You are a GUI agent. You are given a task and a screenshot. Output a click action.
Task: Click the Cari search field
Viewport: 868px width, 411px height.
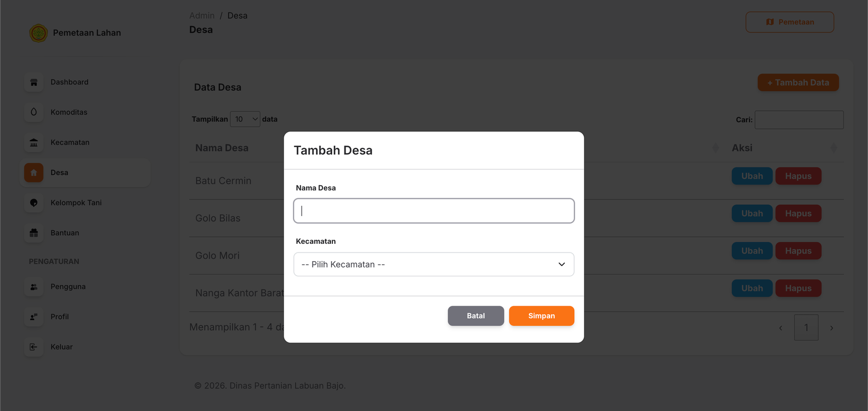tap(799, 120)
